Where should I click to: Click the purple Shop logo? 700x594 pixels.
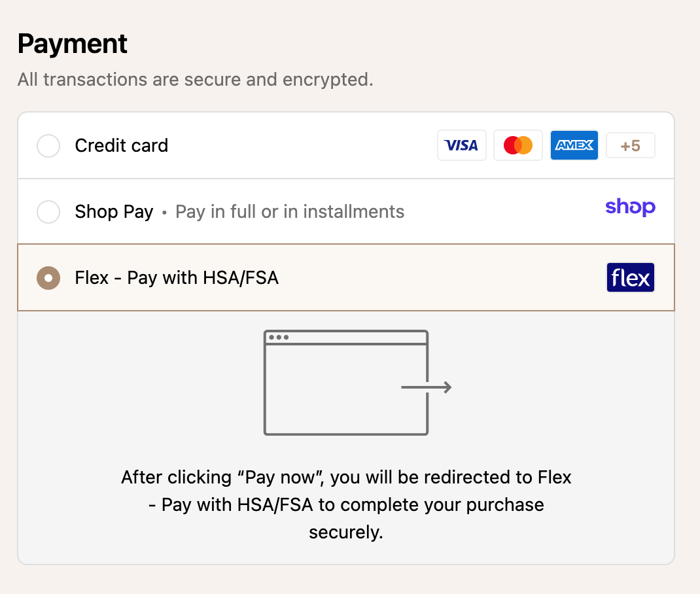[630, 207]
